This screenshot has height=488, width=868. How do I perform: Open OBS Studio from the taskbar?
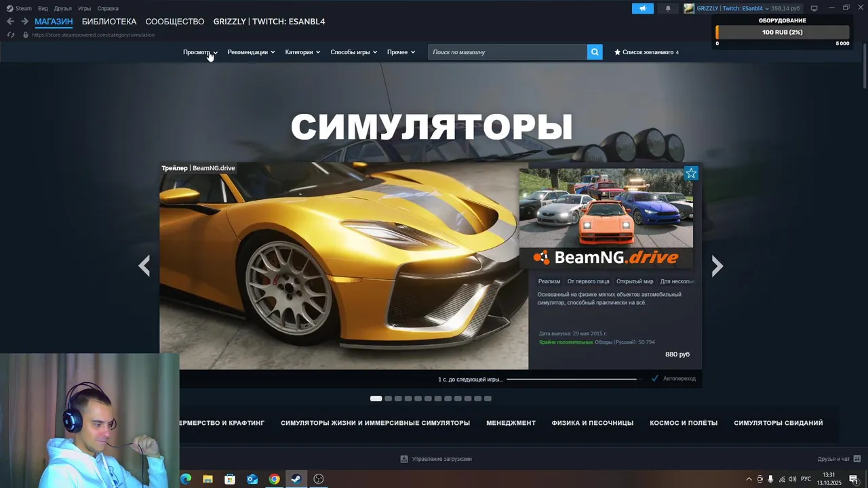tap(319, 479)
